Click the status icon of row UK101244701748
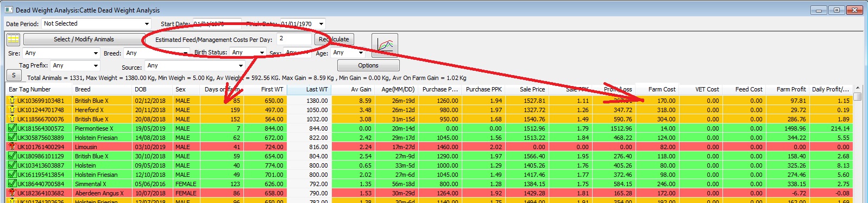868x203 pixels. coord(12,110)
